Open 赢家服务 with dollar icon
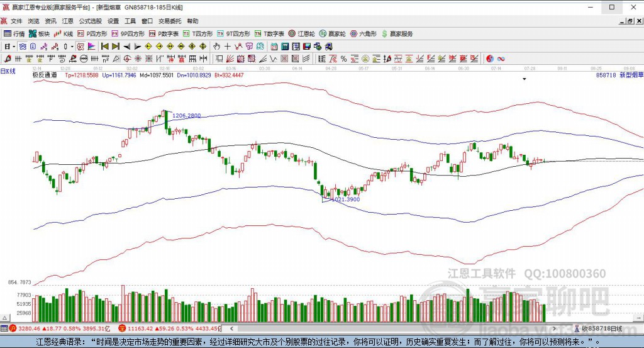 click(x=397, y=34)
